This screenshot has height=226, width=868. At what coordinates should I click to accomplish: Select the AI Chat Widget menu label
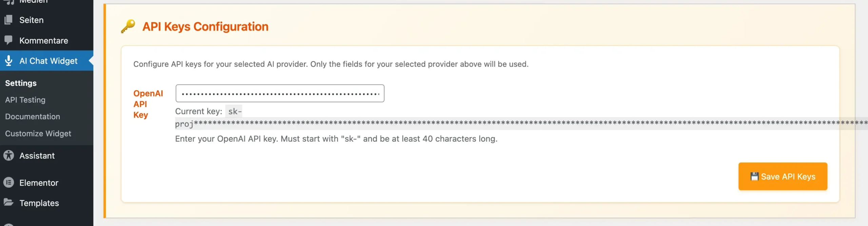(x=48, y=61)
